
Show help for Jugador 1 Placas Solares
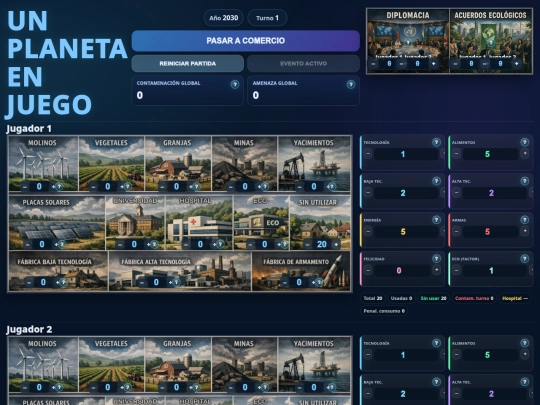(62, 245)
